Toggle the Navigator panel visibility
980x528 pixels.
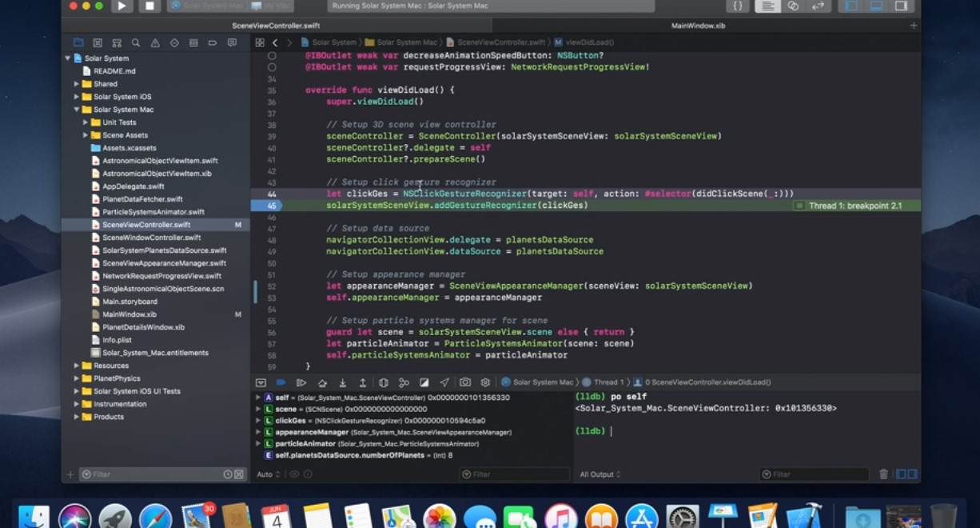[x=852, y=6]
